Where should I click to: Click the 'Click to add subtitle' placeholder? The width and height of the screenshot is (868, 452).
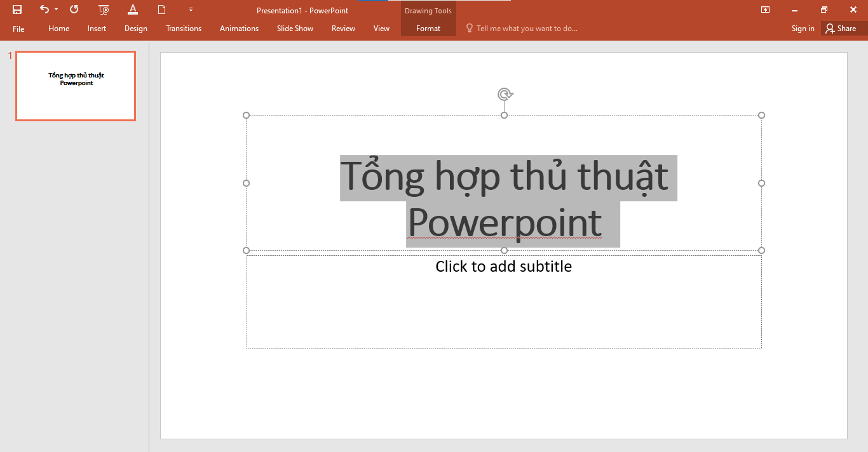click(x=504, y=302)
